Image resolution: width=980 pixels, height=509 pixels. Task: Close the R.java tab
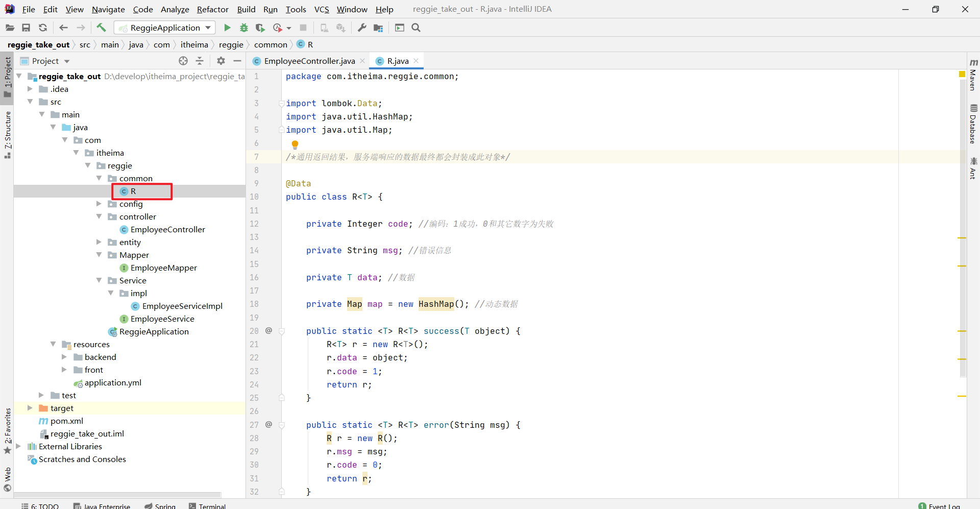pos(416,61)
